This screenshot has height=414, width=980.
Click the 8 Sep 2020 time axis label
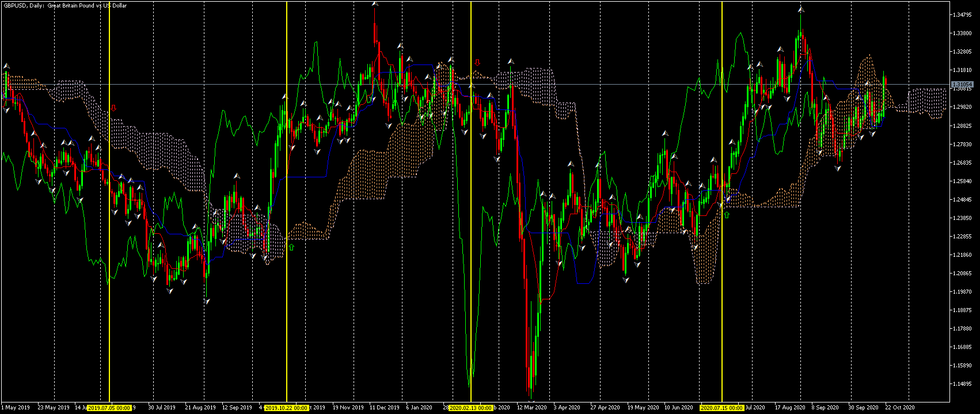click(x=826, y=408)
